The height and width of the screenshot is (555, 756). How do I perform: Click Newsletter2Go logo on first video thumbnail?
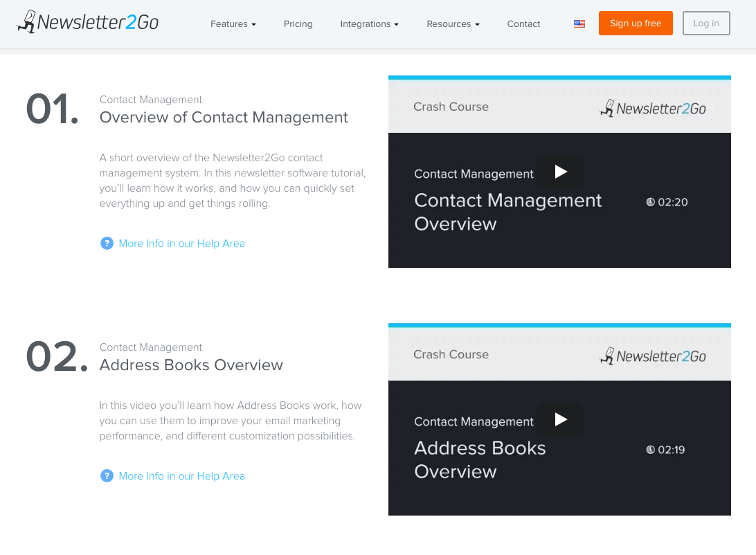point(653,109)
